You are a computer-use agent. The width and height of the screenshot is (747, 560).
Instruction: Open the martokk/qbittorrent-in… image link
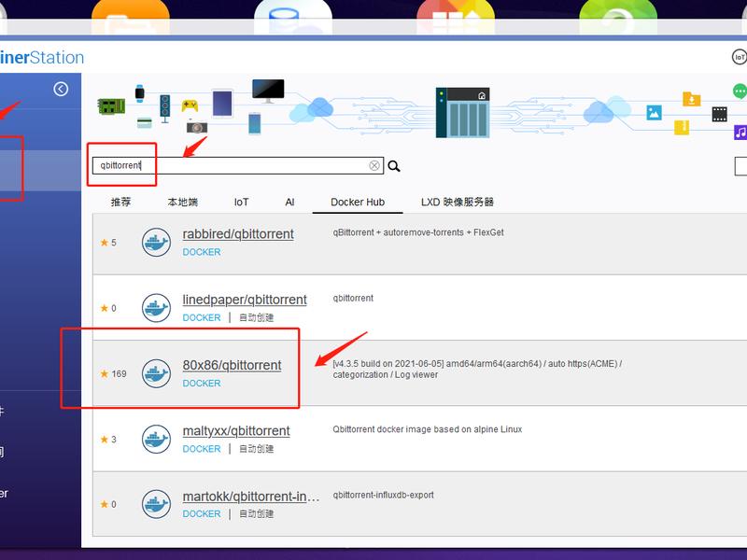(251, 497)
